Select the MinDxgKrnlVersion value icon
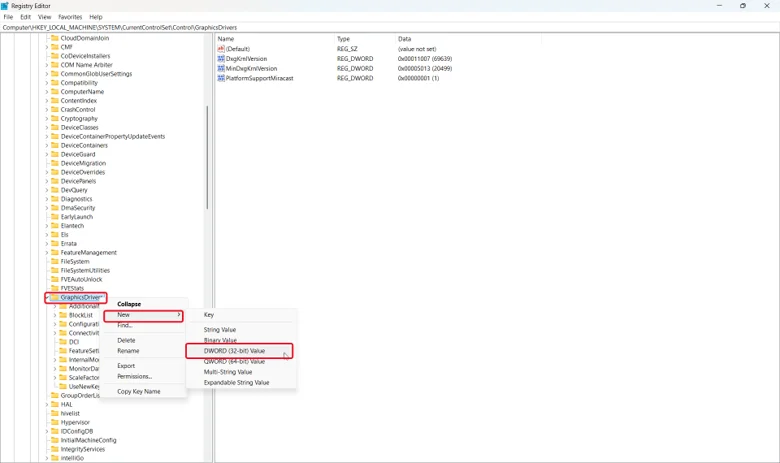Image resolution: width=780 pixels, height=463 pixels. coord(221,68)
